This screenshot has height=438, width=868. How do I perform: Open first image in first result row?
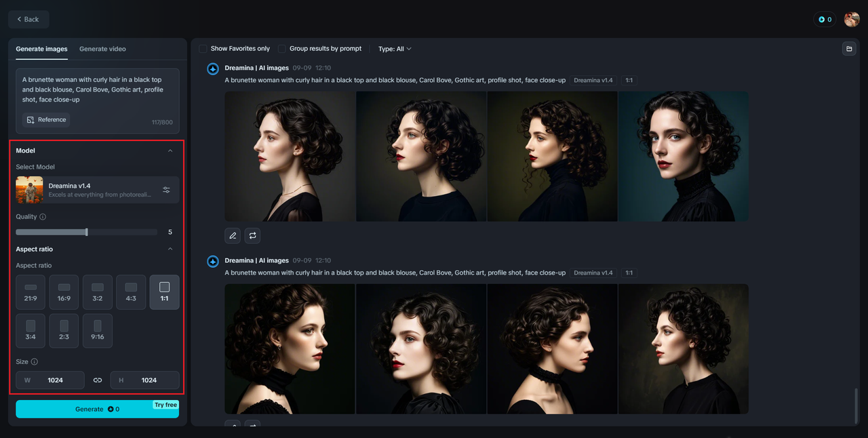pos(290,157)
